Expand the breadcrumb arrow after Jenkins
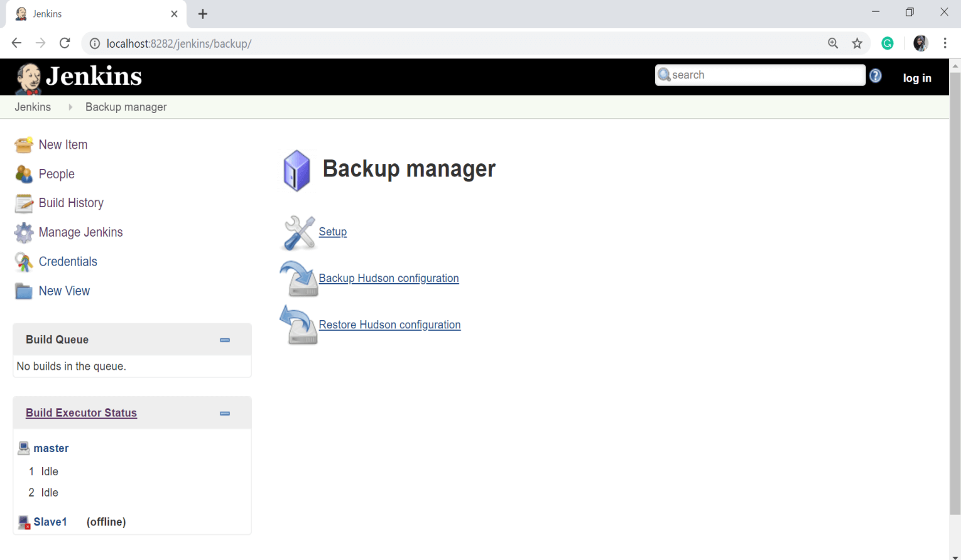Image resolution: width=961 pixels, height=560 pixels. coord(70,107)
